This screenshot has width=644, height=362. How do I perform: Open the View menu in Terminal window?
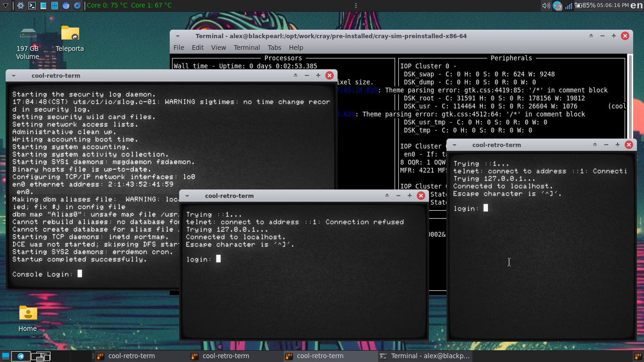[x=218, y=48]
